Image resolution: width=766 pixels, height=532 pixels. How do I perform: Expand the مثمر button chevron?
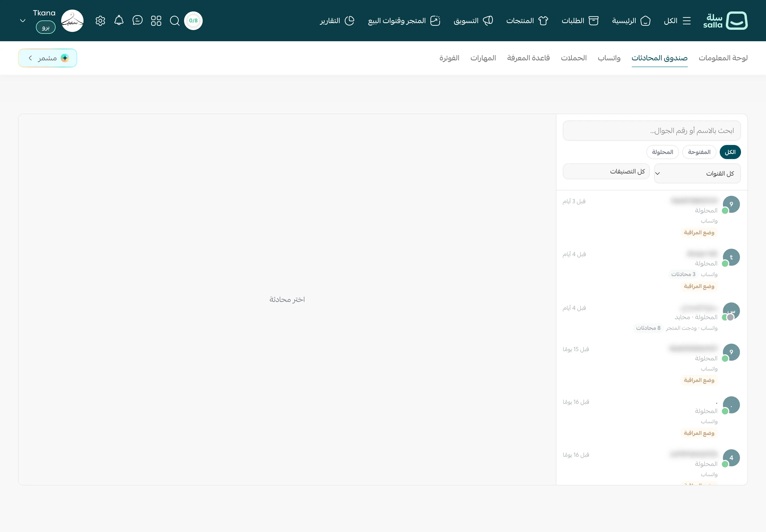click(30, 58)
